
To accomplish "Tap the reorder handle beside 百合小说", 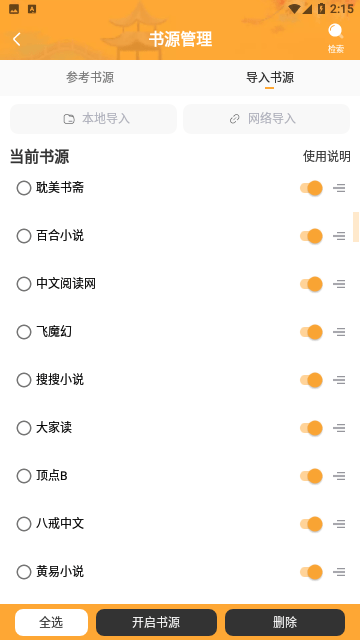I will coord(339,236).
